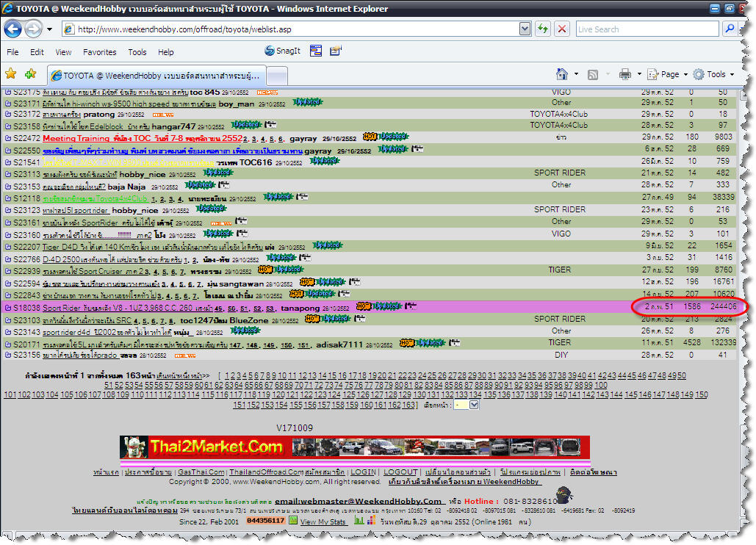
Task: Click the Refresh page icon
Action: pos(543,29)
